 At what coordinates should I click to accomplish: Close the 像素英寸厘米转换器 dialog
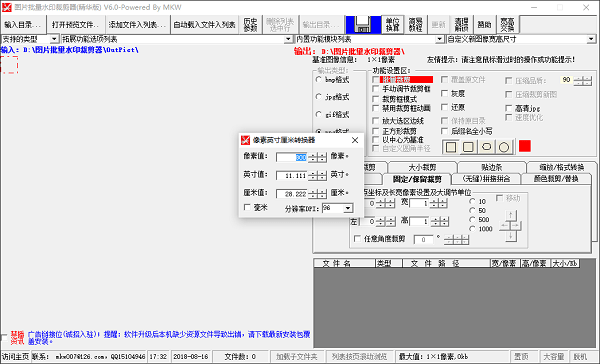[355, 140]
